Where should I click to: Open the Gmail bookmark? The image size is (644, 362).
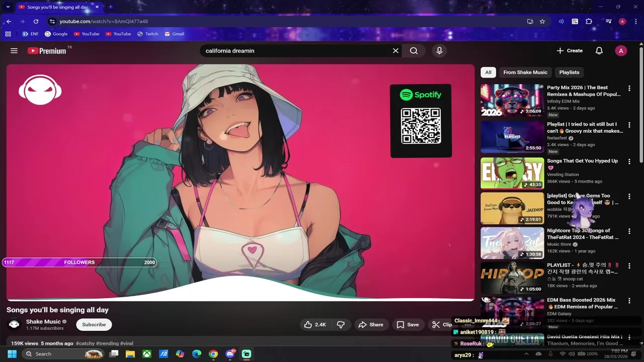coord(174,34)
